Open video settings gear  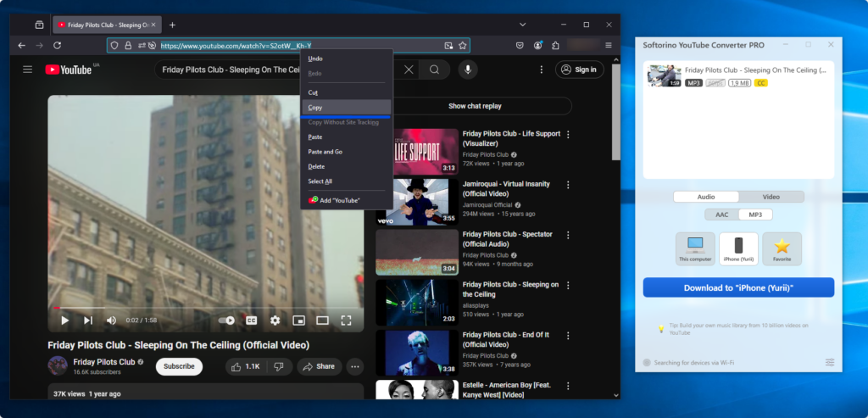coord(275,320)
